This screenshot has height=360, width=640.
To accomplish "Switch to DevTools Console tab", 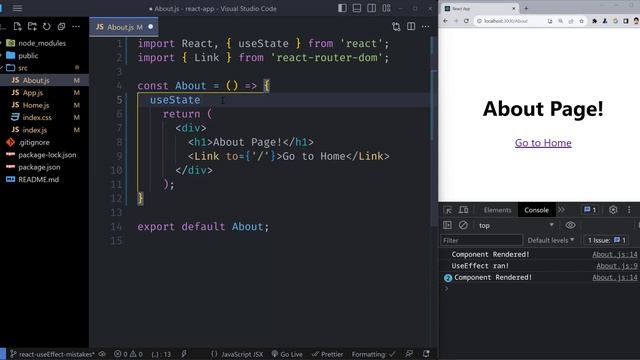I will tap(536, 210).
